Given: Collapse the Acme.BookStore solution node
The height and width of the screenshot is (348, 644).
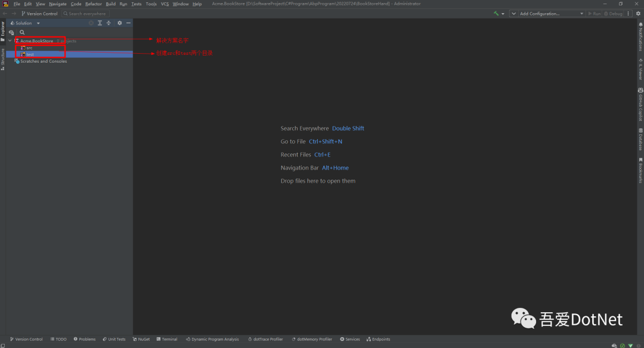Looking at the screenshot, I should (10, 41).
